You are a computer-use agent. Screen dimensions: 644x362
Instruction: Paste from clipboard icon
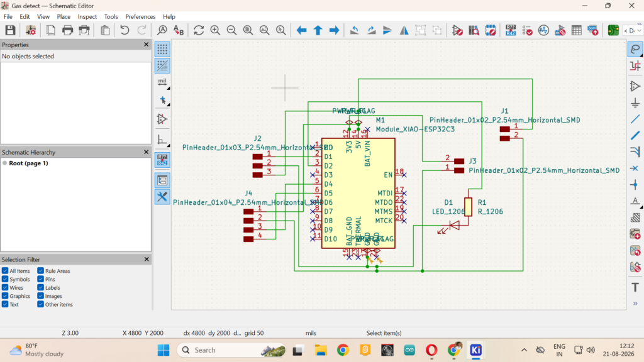click(105, 30)
